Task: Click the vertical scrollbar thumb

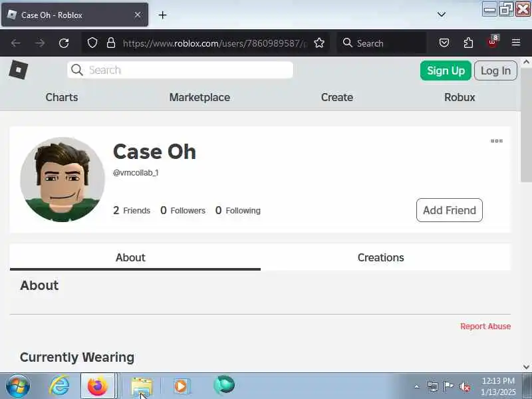Action: pos(526,124)
